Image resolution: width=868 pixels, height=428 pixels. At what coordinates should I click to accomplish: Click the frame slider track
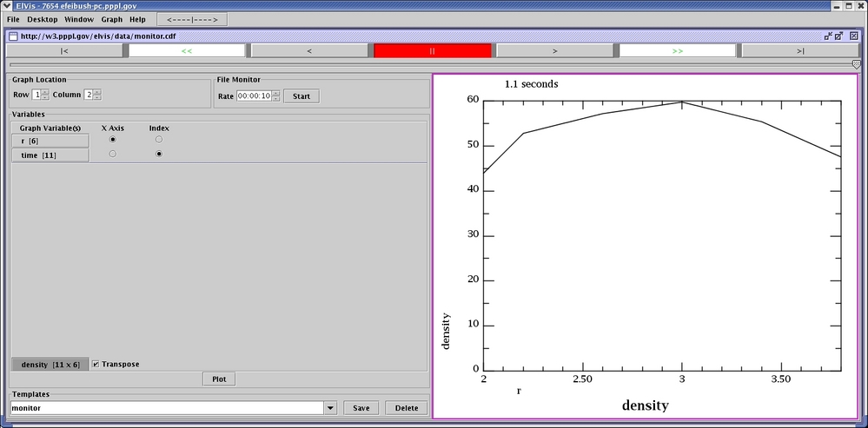(431, 65)
